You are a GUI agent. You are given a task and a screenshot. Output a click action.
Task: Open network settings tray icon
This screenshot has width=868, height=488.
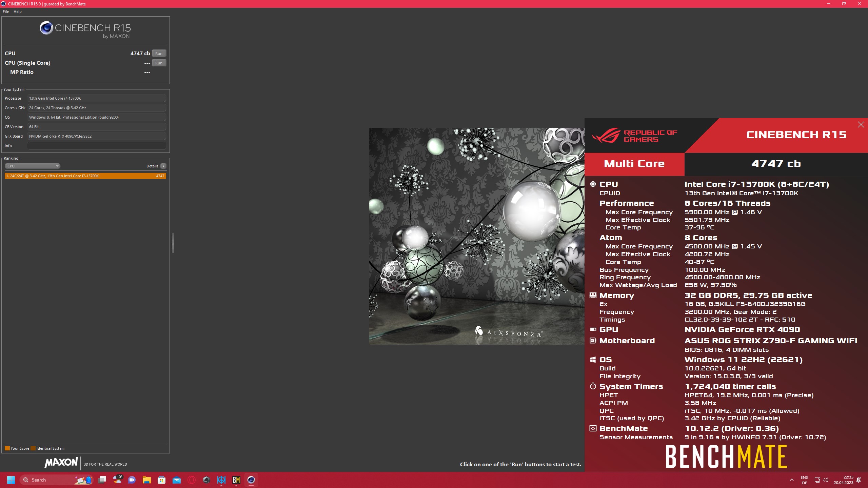tap(817, 480)
